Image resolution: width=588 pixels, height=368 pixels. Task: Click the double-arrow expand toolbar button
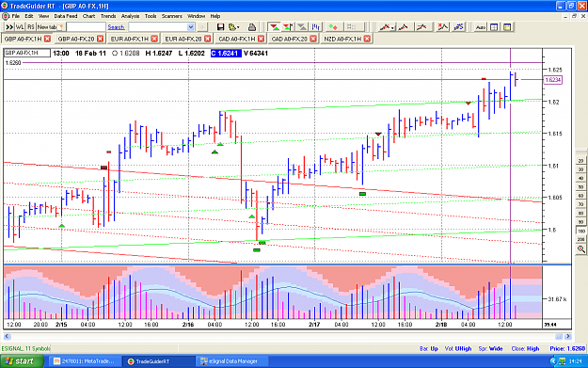[9, 27]
